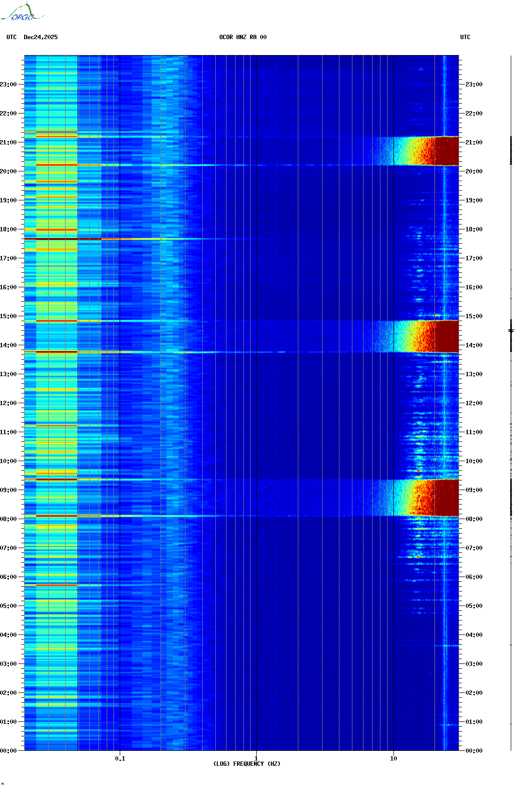
Task: Click 21:00 on the left time axis
Action: (8, 142)
